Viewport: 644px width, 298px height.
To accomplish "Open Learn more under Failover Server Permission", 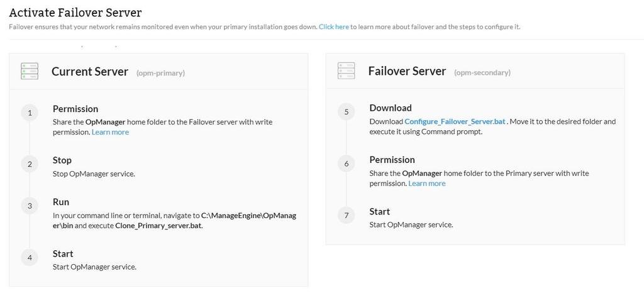I will tap(427, 184).
